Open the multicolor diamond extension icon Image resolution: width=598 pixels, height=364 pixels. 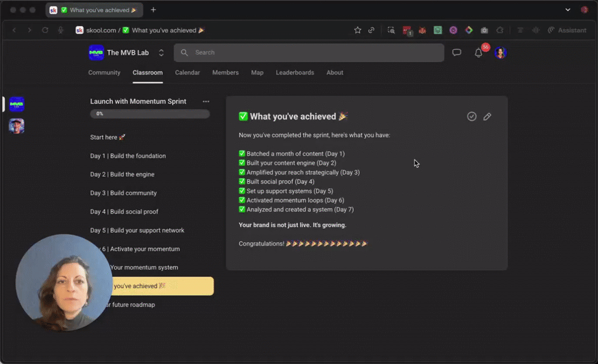point(469,30)
